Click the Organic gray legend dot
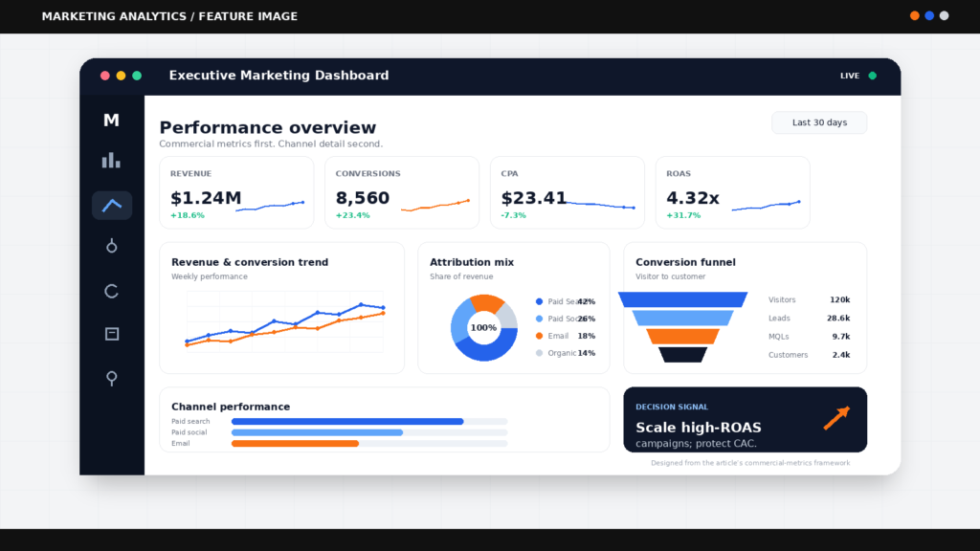This screenshot has height=551, width=980. (540, 353)
